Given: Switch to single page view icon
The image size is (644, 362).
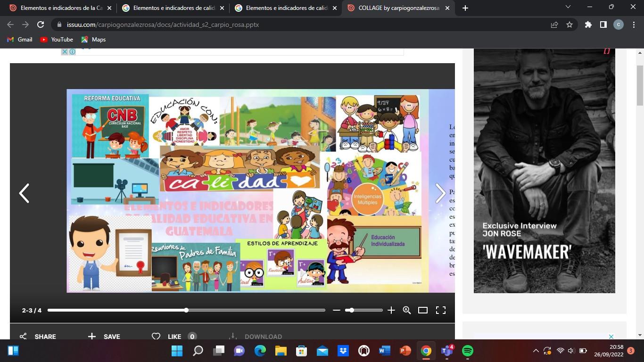Looking at the screenshot, I should point(423,310).
